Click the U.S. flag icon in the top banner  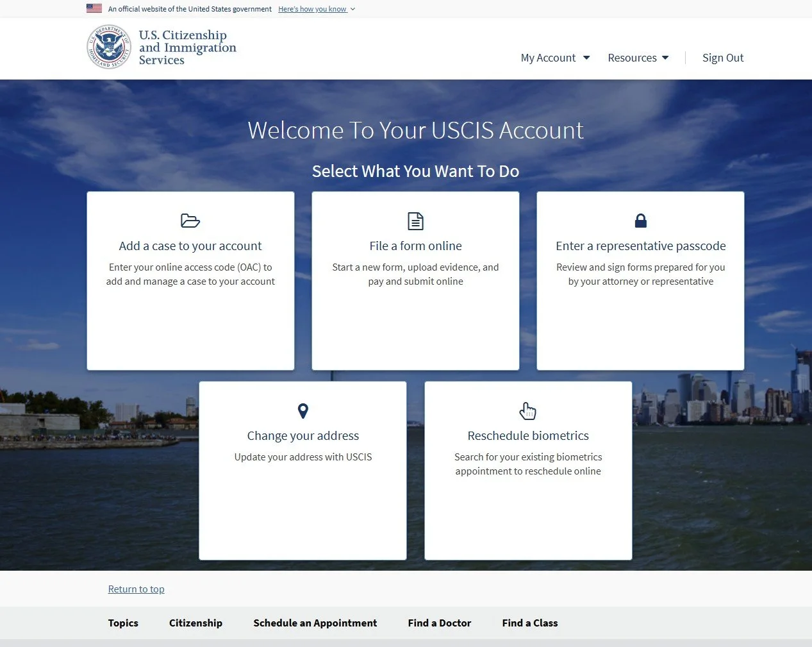tap(94, 8)
